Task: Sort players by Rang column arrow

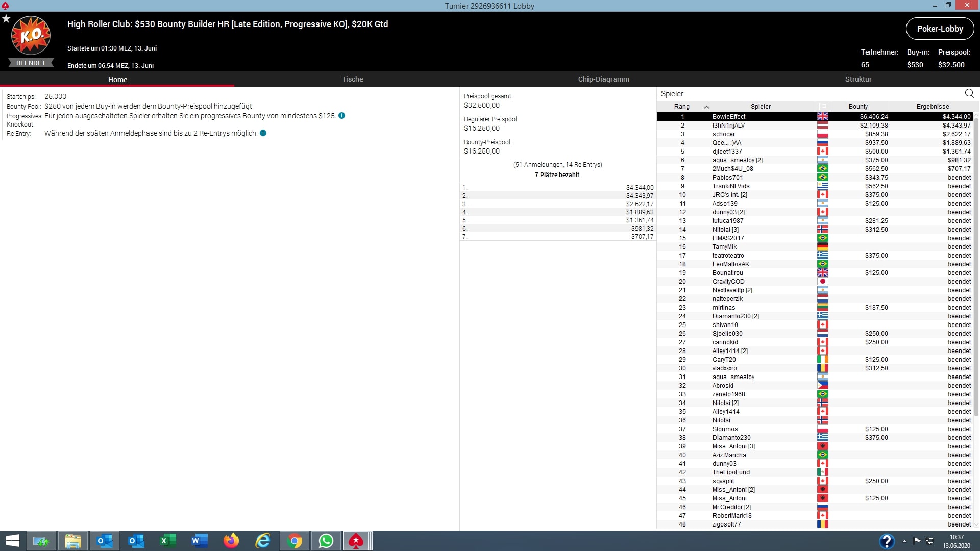Action: click(x=706, y=107)
